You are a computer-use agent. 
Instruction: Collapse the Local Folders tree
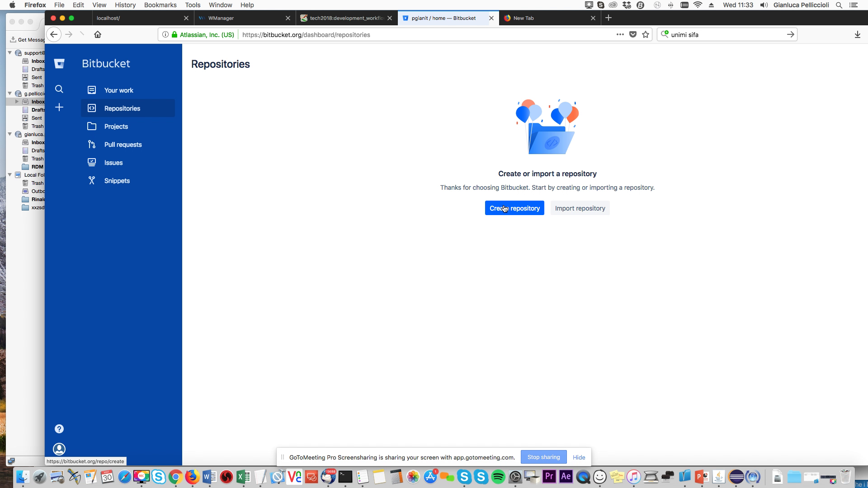click(10, 175)
